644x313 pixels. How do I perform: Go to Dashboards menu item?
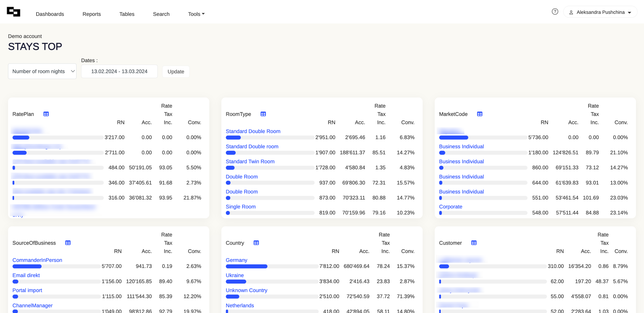pos(50,14)
